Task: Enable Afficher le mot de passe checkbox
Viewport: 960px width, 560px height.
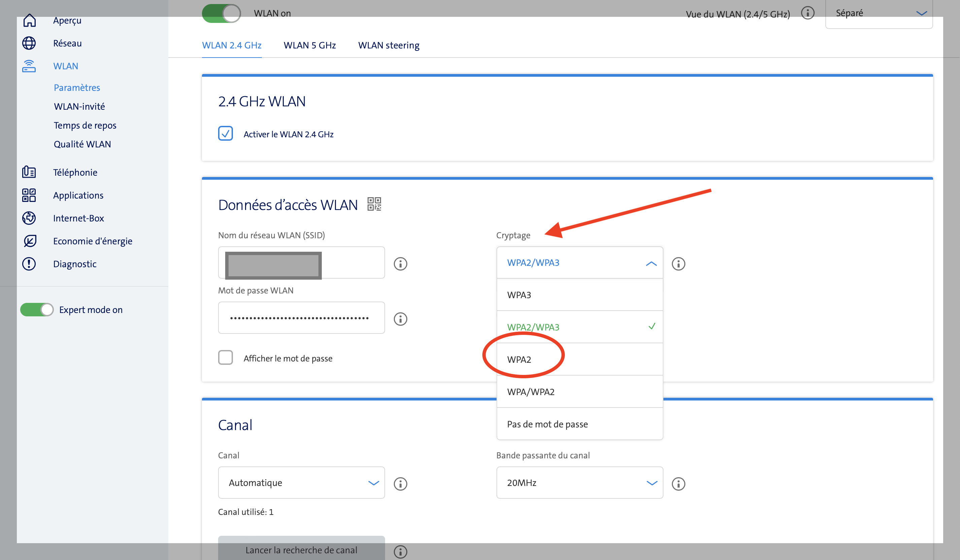Action: pyautogui.click(x=225, y=358)
